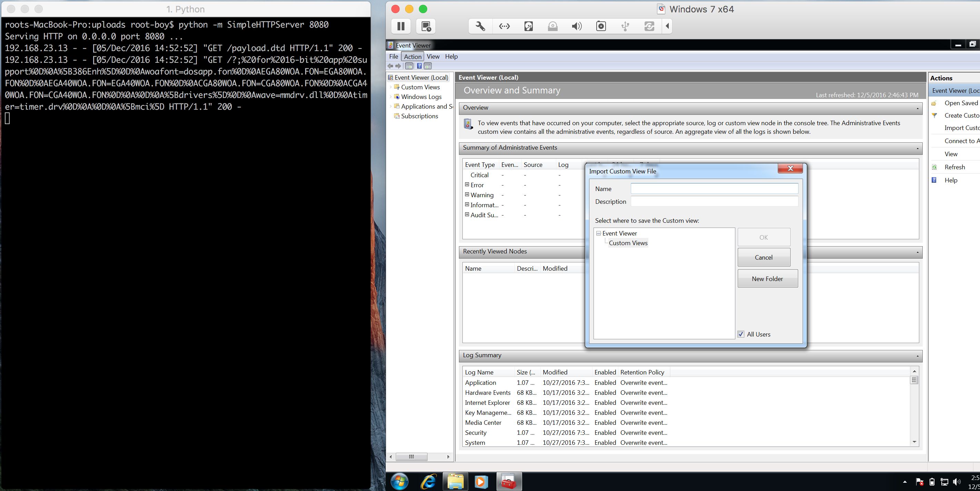The width and height of the screenshot is (980, 491).
Task: Click the sound speaker icon in VM toolbar
Action: pos(577,26)
